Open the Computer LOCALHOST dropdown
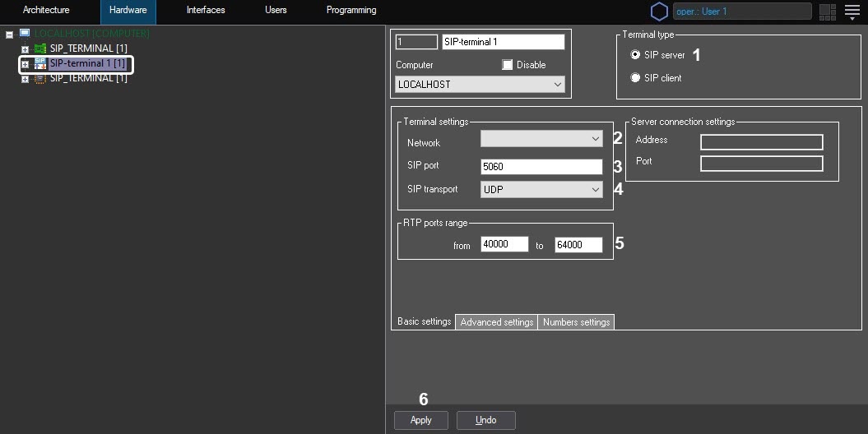The height and width of the screenshot is (434, 868). [480, 85]
